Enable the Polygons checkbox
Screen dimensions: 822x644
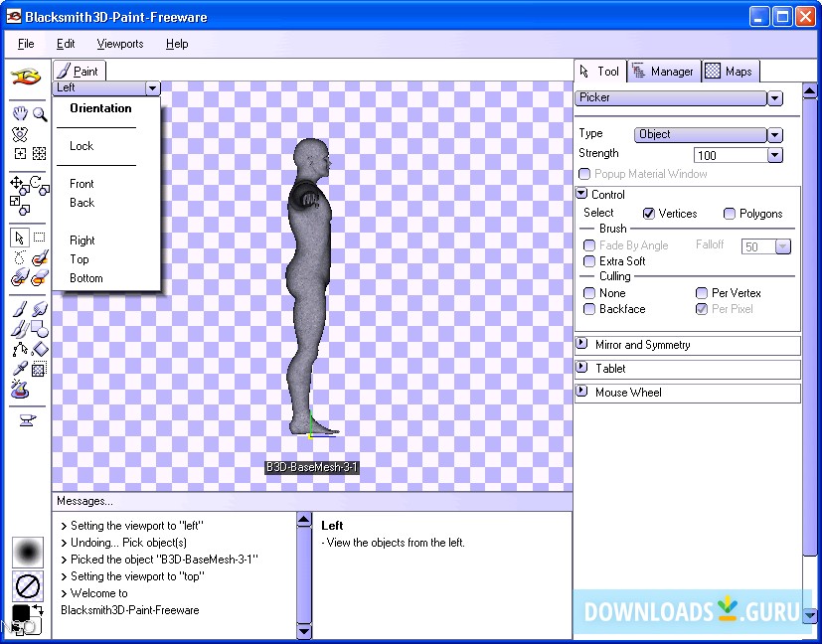730,214
